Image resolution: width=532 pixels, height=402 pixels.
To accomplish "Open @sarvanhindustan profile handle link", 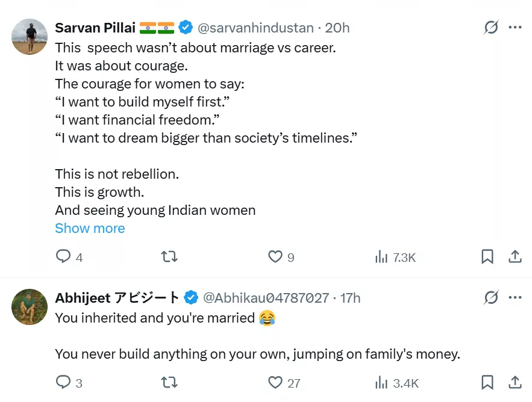I will pyautogui.click(x=255, y=28).
